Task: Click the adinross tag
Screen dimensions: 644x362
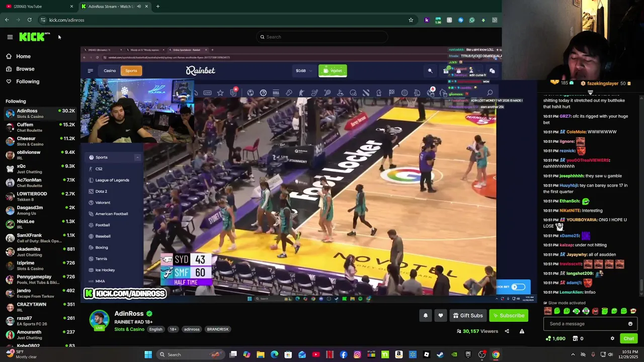Action: pyautogui.click(x=192, y=329)
